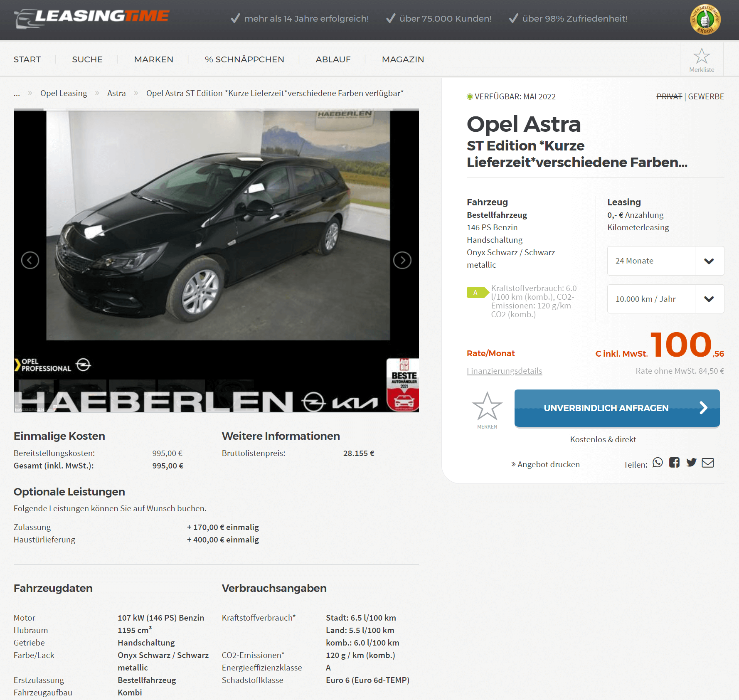Click the main car photo

(216, 260)
